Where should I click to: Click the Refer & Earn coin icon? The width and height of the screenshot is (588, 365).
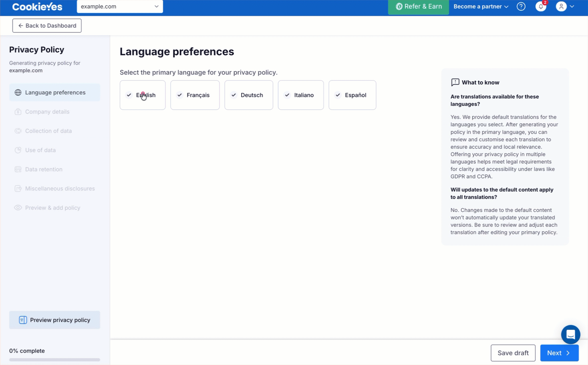[399, 6]
